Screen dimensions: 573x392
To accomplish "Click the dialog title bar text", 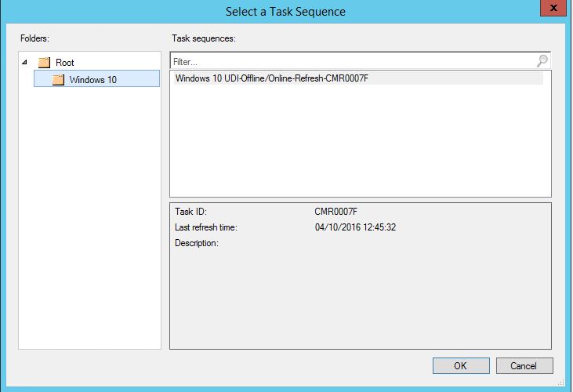I will [285, 12].
